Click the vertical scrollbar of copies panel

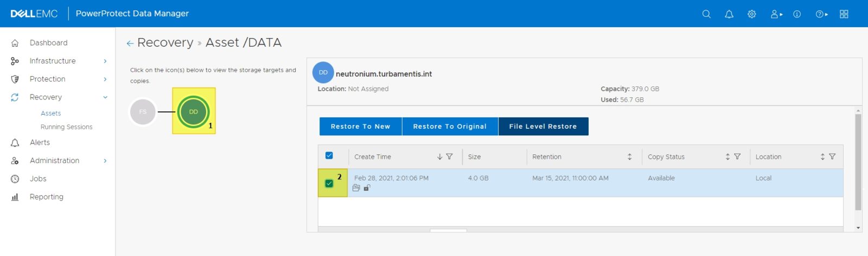click(858, 163)
